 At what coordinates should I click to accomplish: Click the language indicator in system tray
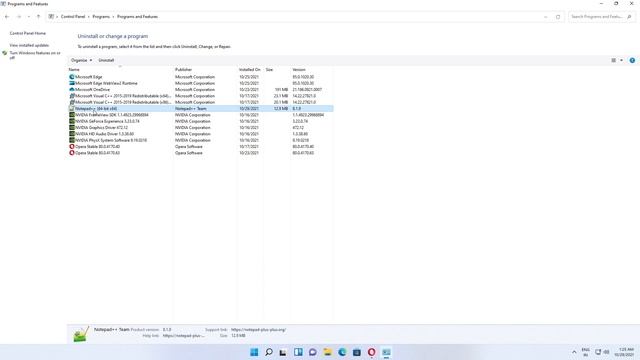(x=585, y=352)
